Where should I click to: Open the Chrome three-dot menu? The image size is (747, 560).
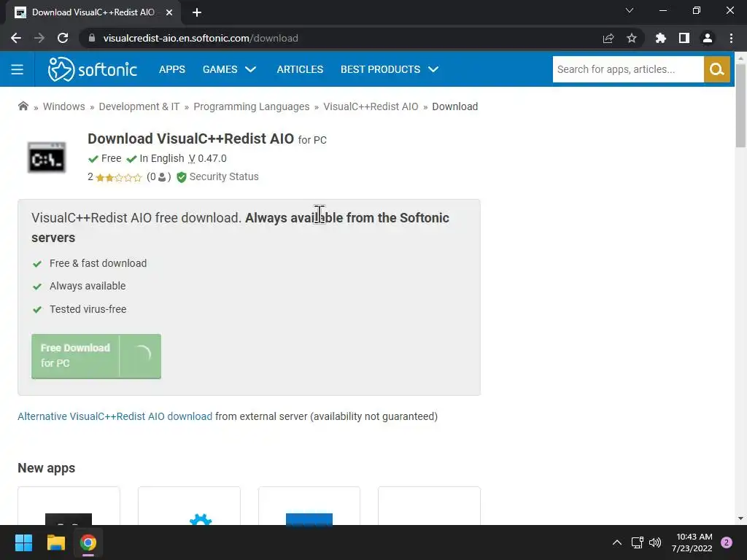[731, 38]
